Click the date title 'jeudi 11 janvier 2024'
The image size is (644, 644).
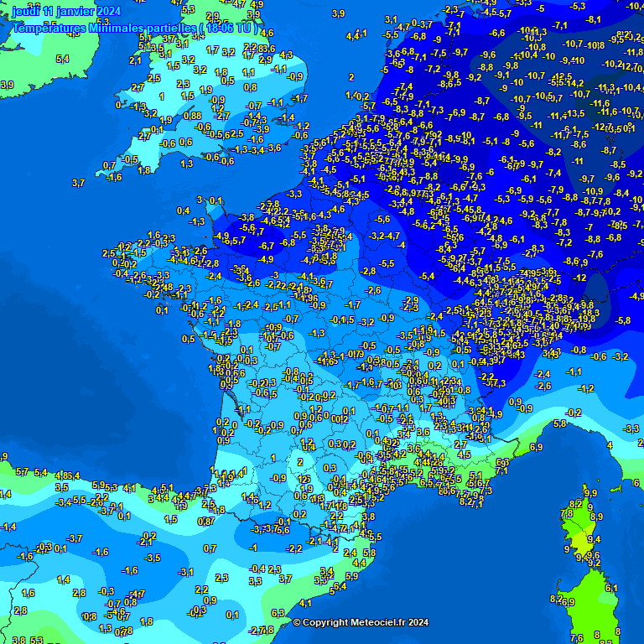pyautogui.click(x=66, y=11)
